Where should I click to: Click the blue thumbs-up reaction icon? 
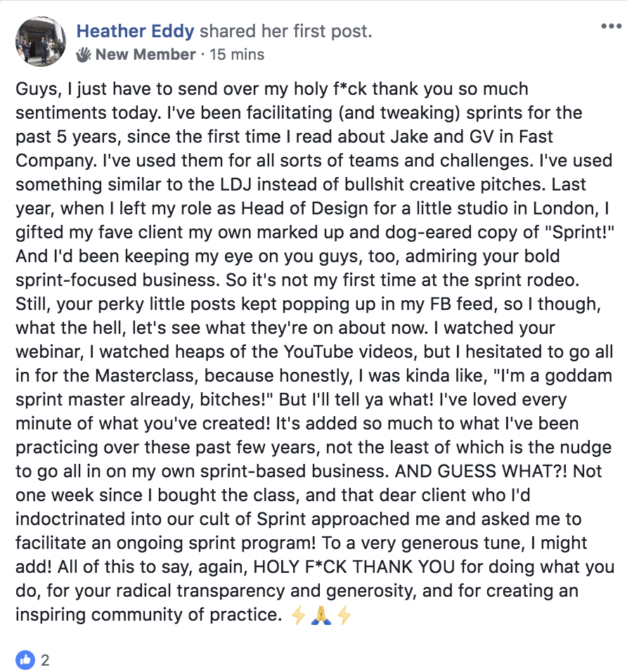coord(25,659)
